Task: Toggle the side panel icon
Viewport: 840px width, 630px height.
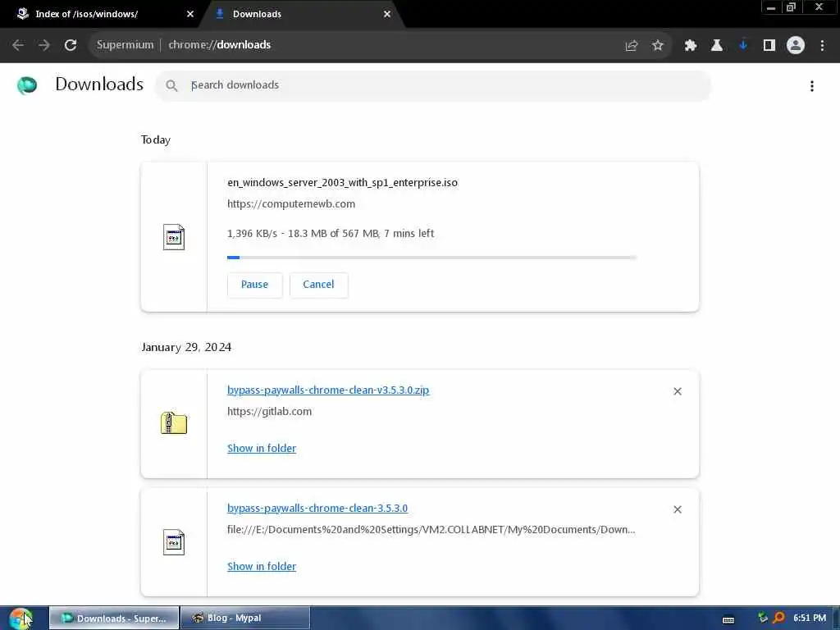Action: point(769,46)
